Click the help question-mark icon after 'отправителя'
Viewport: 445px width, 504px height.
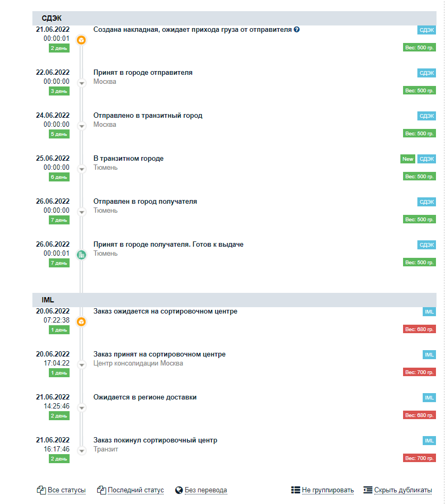pos(297,30)
